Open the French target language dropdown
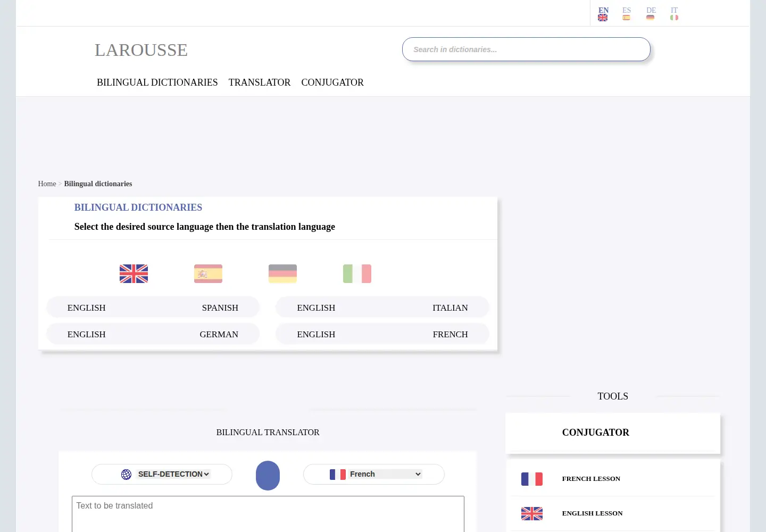 point(386,474)
